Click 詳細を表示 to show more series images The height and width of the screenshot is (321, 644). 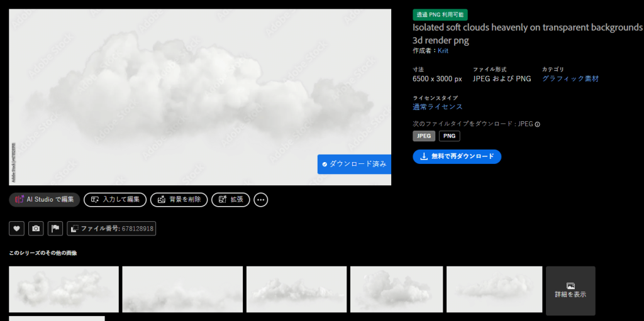(x=570, y=290)
